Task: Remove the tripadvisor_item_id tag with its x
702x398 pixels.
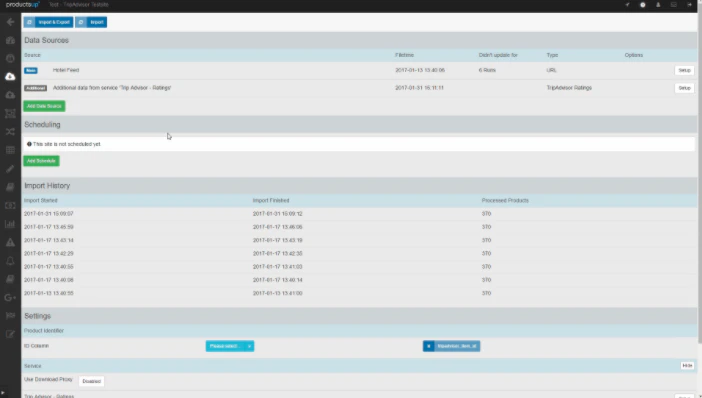Action: tap(428, 346)
